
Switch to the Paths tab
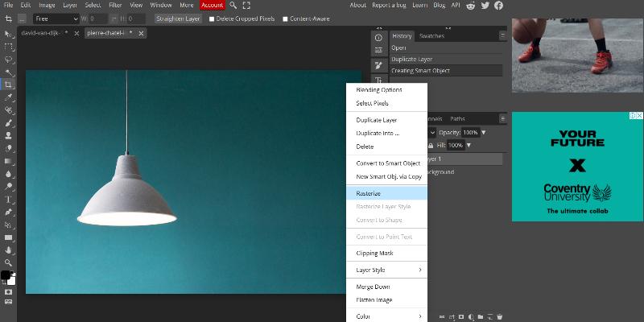(x=457, y=118)
